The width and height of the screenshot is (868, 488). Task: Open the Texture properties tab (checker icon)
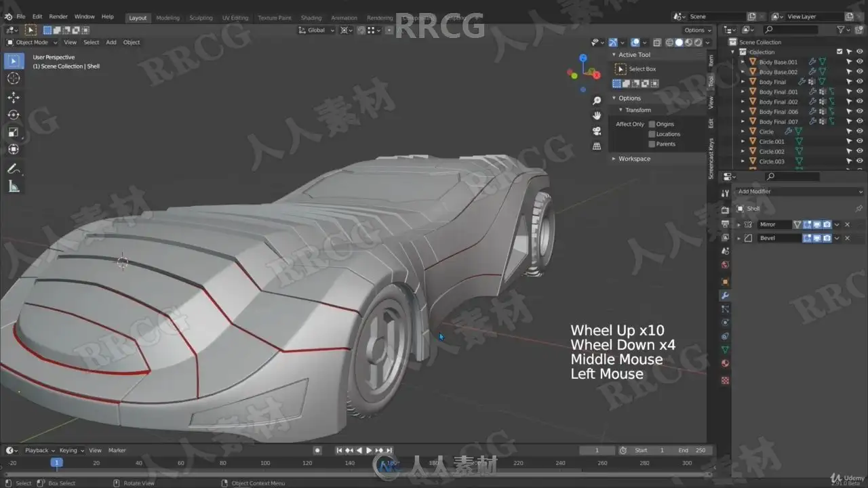pyautogui.click(x=725, y=381)
